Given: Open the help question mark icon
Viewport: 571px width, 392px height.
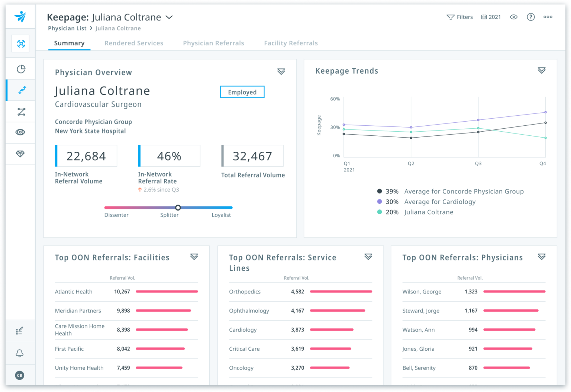Looking at the screenshot, I should 530,17.
